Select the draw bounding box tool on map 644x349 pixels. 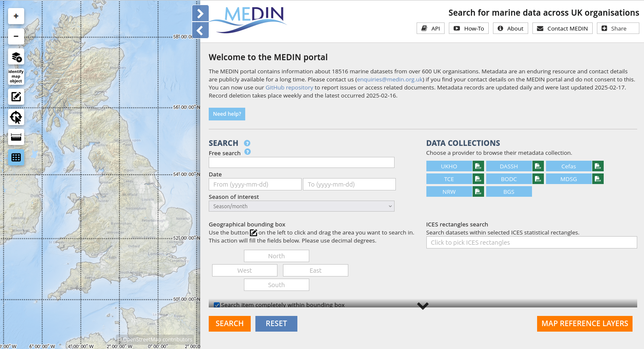[x=16, y=97]
